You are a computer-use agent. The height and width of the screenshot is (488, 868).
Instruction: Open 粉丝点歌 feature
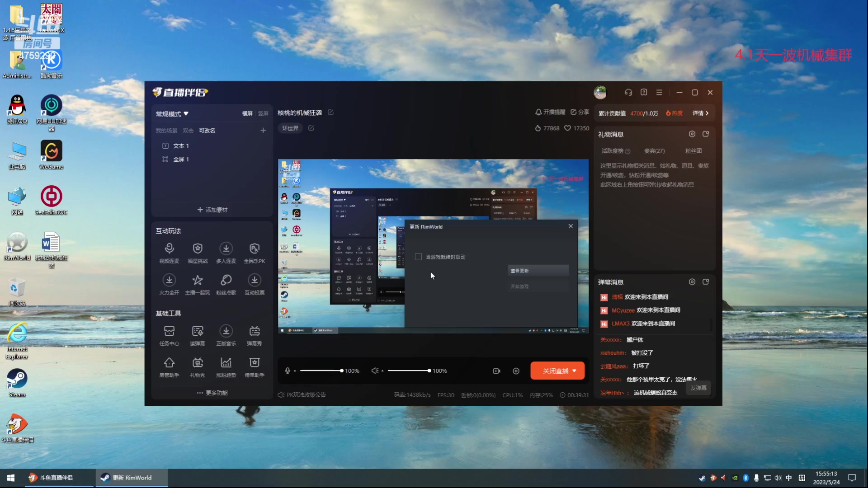[226, 284]
